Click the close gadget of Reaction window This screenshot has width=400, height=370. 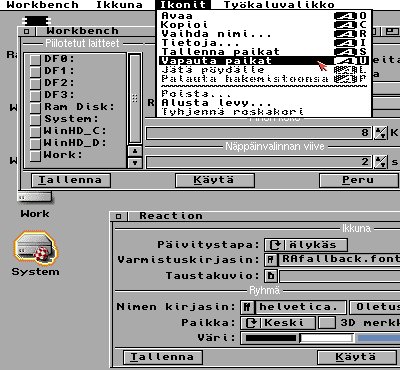pos(118,216)
